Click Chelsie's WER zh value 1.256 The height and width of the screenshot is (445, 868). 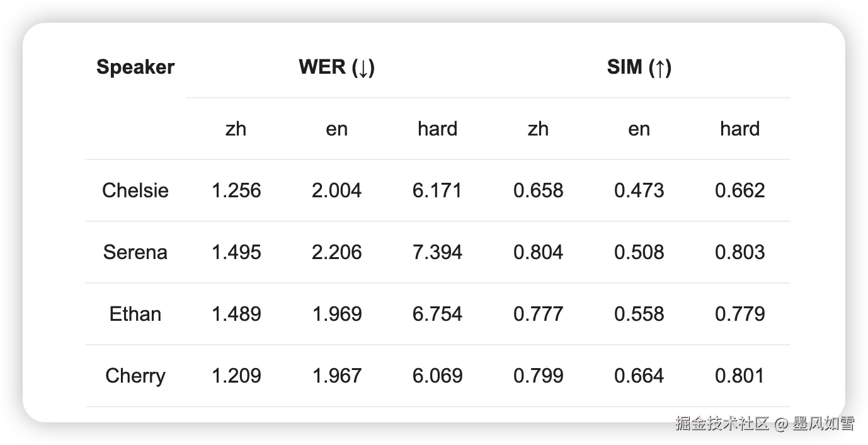coord(236,190)
